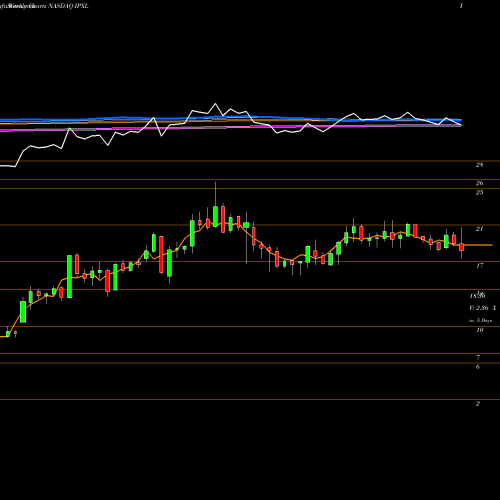Click the price label 17

(x=479, y=266)
